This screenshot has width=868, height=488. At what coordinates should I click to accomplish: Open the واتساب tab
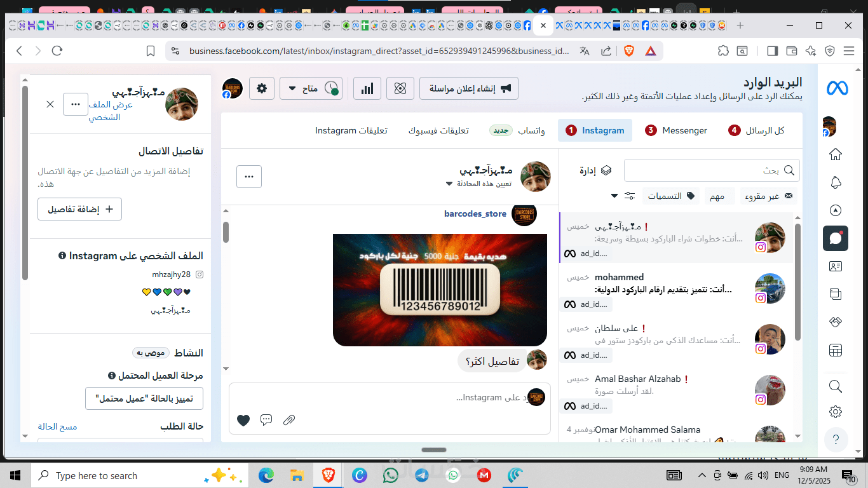pyautogui.click(x=517, y=130)
